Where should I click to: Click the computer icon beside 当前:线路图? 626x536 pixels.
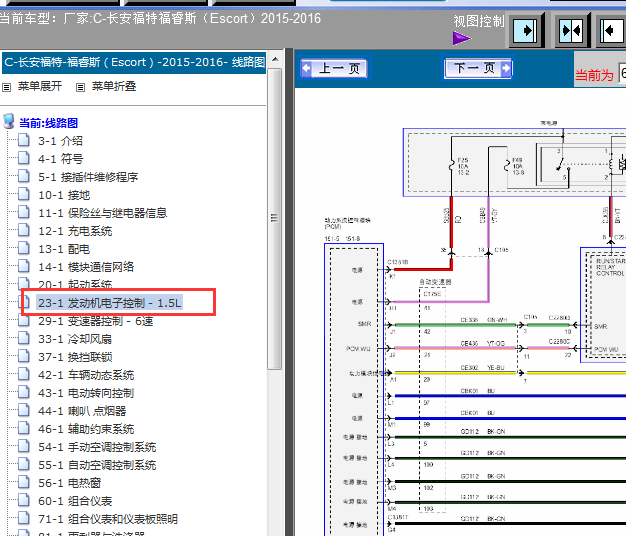tap(8, 121)
